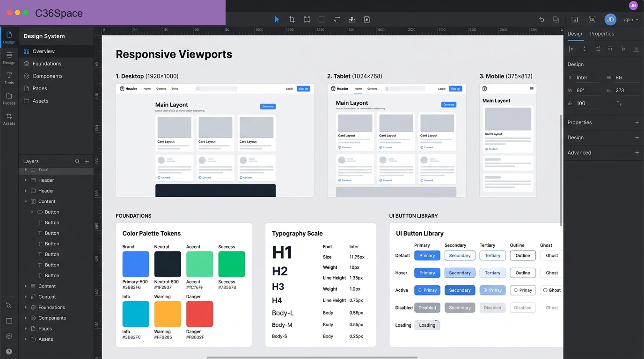Image resolution: width=644 pixels, height=359 pixels.
Task: Click Sign up in Desktop viewport header
Action: 303,88
